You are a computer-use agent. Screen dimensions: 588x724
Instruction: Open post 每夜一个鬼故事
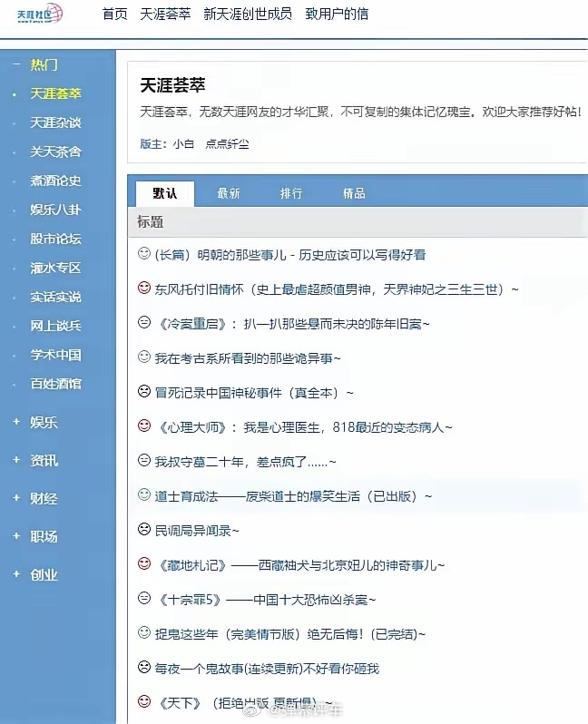coord(267,669)
